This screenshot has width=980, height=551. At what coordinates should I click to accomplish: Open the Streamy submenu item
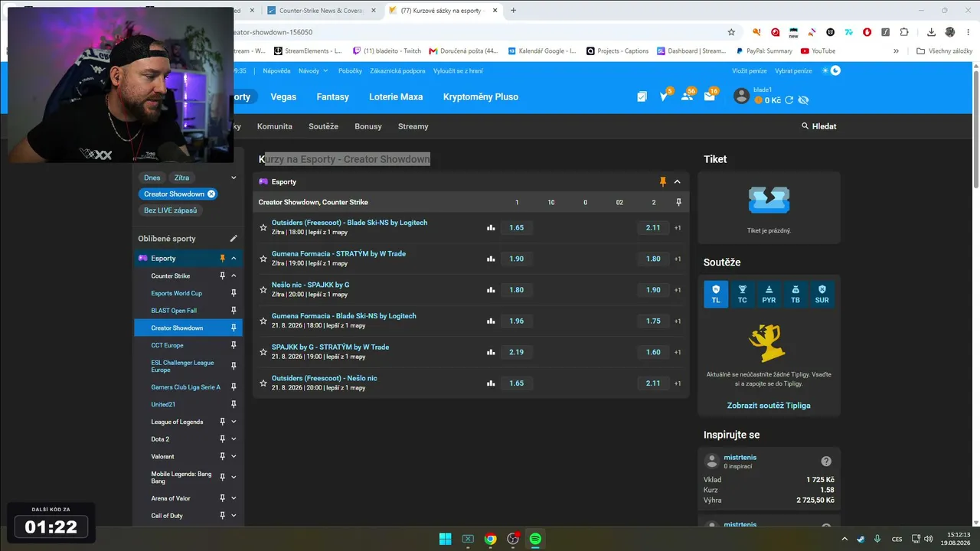pyautogui.click(x=413, y=126)
